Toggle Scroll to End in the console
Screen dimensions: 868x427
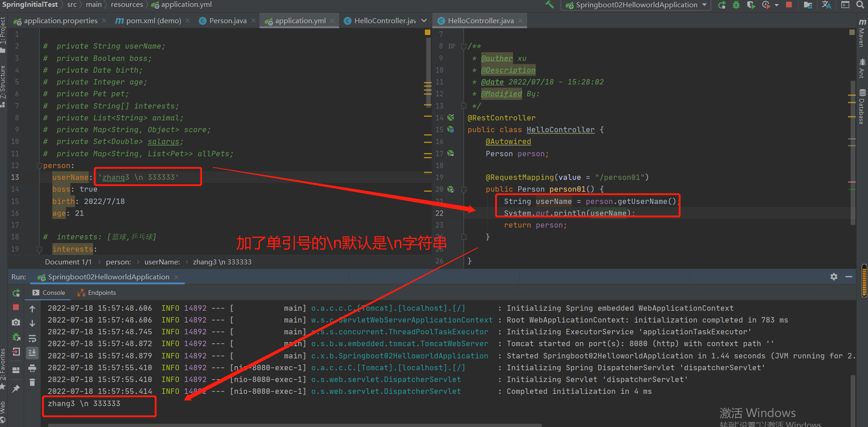pyautogui.click(x=32, y=353)
